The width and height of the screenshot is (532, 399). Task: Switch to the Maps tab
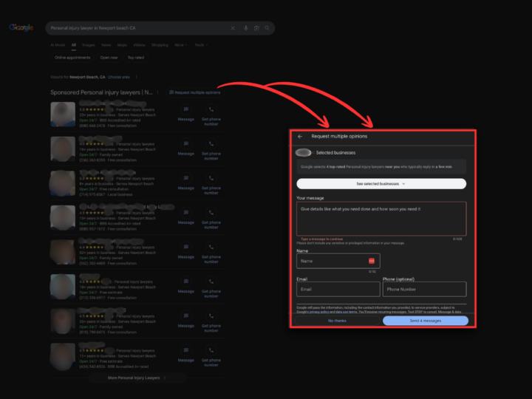click(x=122, y=45)
